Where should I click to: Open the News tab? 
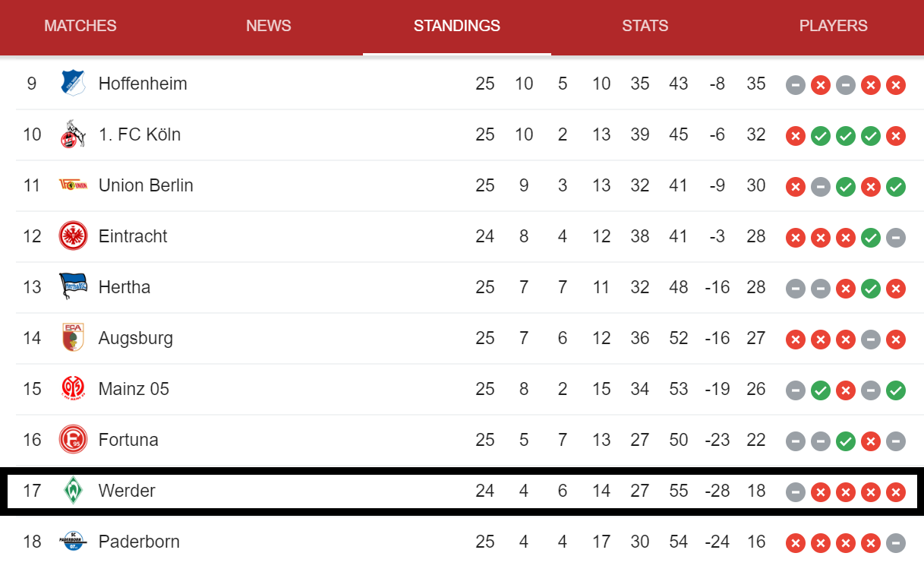pos(269,26)
